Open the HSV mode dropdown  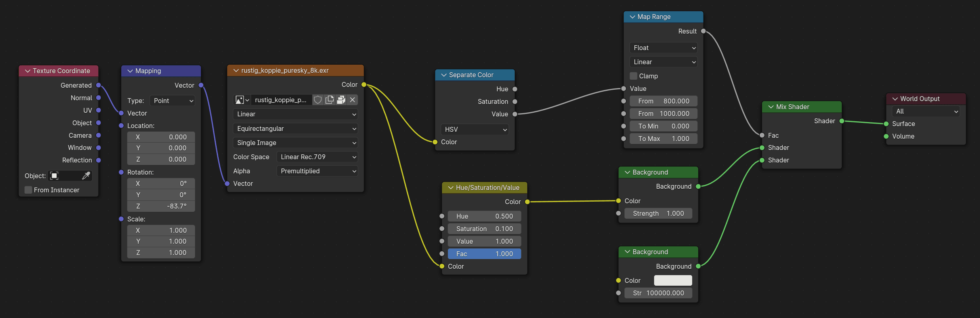click(475, 129)
